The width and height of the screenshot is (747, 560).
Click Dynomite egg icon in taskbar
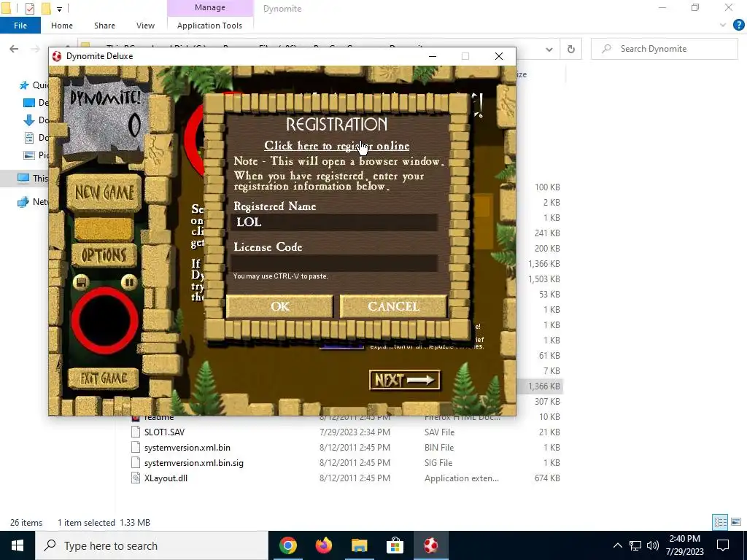click(430, 545)
